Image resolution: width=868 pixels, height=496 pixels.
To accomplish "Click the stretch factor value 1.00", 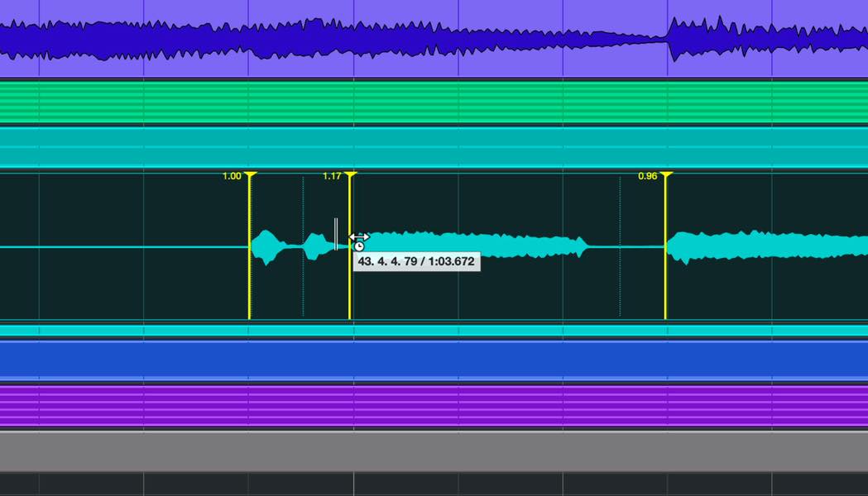I will [x=232, y=176].
